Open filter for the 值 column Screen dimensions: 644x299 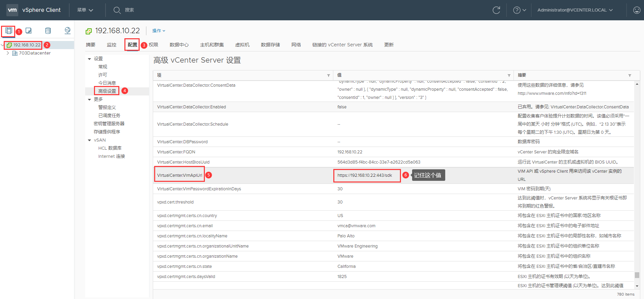click(x=509, y=76)
